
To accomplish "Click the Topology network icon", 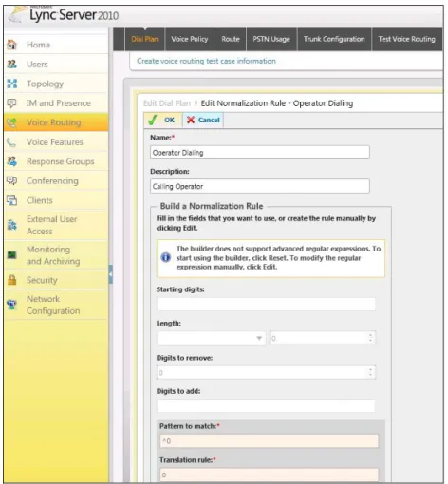I will 11,84.
